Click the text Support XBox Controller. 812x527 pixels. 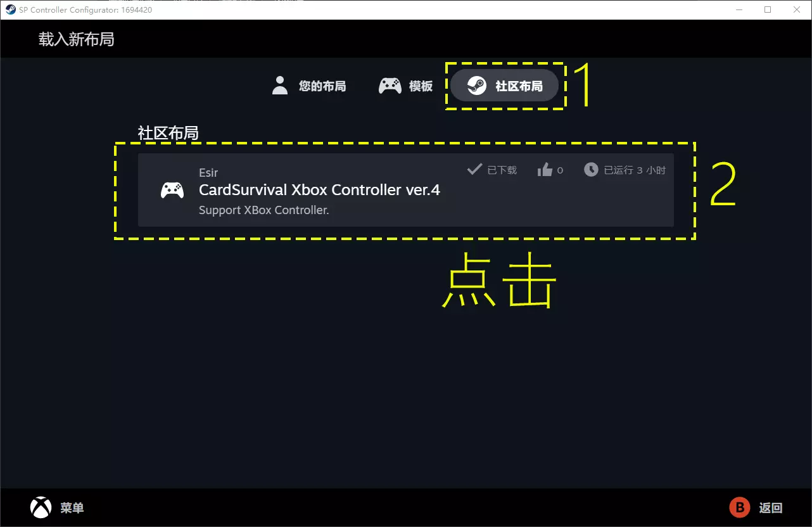point(263,210)
